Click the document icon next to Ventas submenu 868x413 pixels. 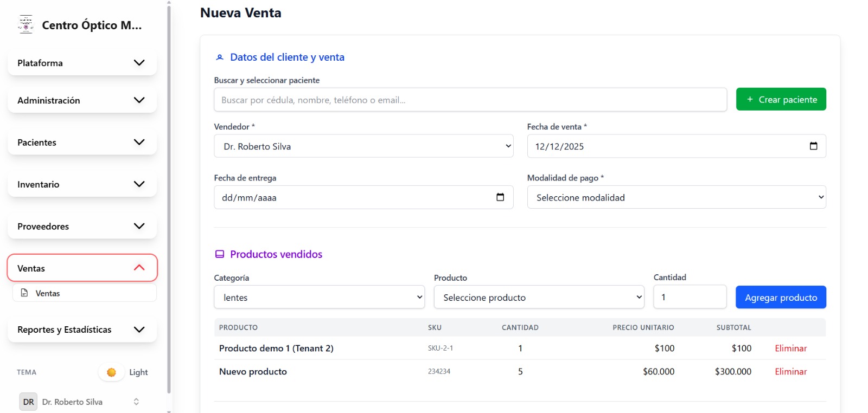point(24,293)
